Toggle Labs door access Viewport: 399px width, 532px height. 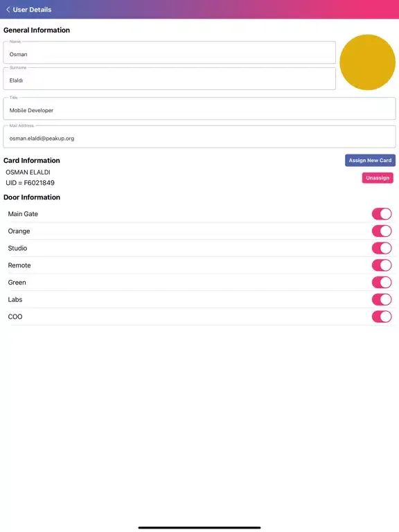click(x=382, y=299)
